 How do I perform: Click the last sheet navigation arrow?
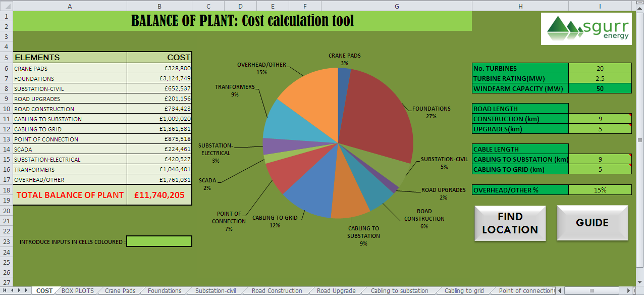click(26, 290)
